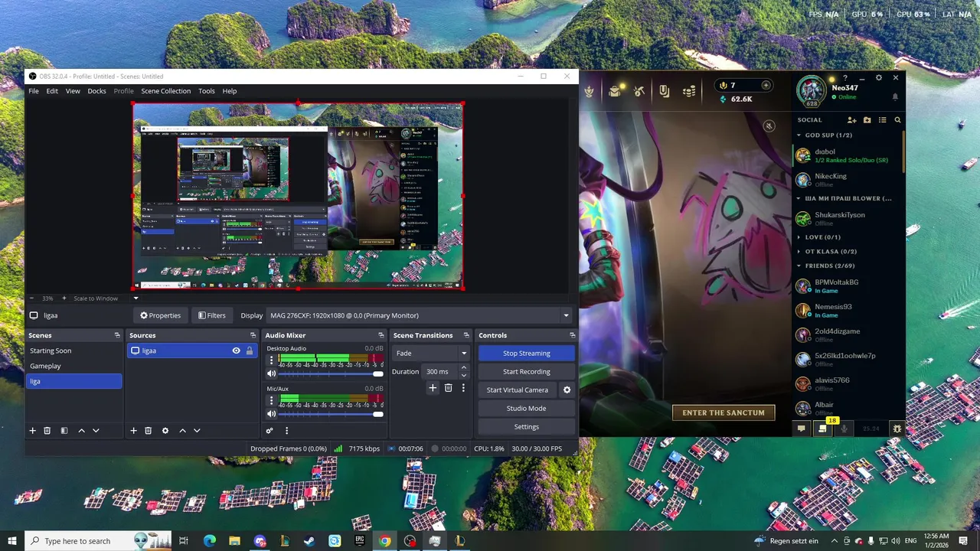Open Display monitor dropdown
This screenshot has width=980, height=551.
click(567, 315)
